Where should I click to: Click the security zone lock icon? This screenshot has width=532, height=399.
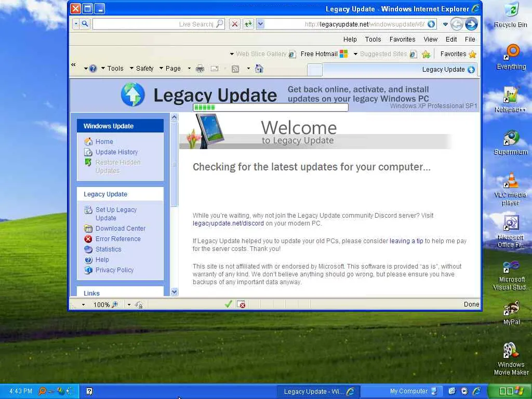point(139,304)
